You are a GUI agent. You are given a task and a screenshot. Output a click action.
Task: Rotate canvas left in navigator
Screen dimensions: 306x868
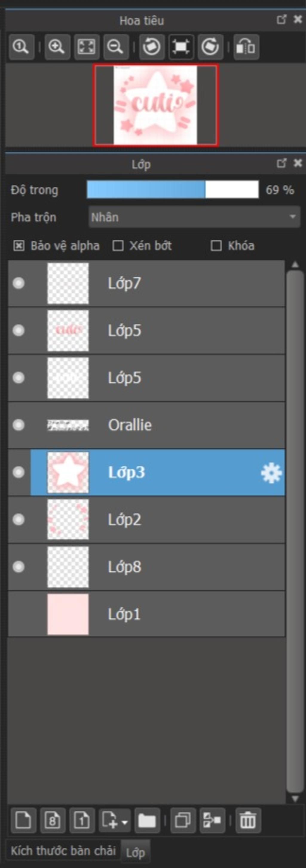tap(152, 46)
